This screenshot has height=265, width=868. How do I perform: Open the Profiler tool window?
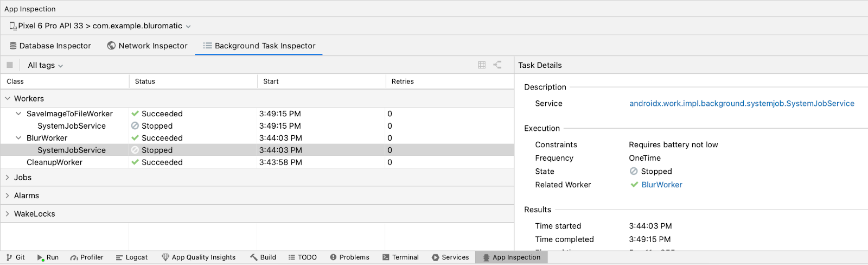point(87,257)
